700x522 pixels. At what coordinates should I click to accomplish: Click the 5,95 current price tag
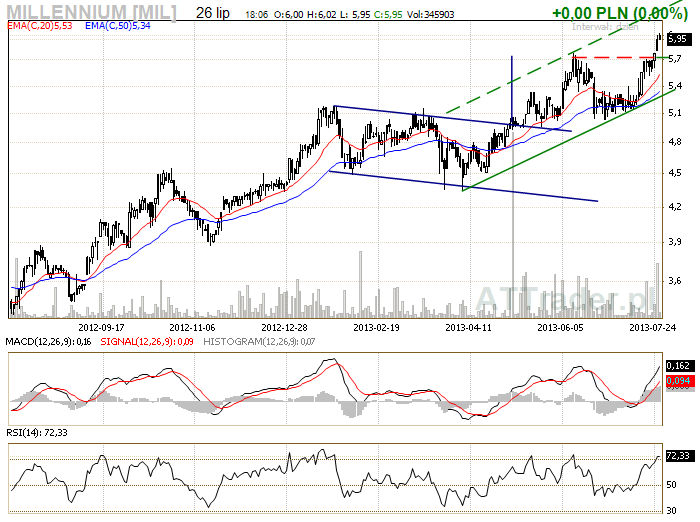tap(679, 39)
